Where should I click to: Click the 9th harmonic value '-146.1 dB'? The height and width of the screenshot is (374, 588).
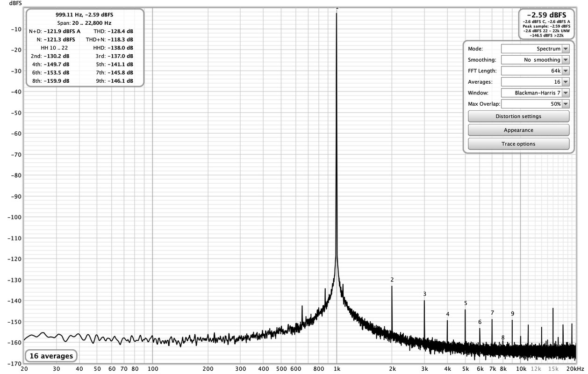click(x=120, y=81)
